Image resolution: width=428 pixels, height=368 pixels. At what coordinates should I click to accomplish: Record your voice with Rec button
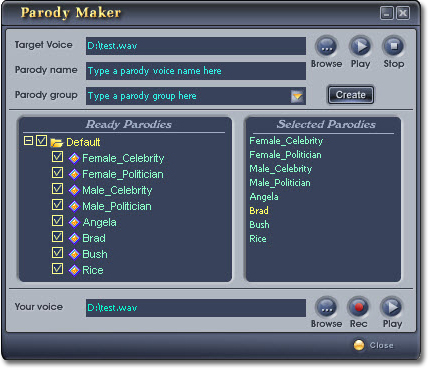(x=358, y=307)
